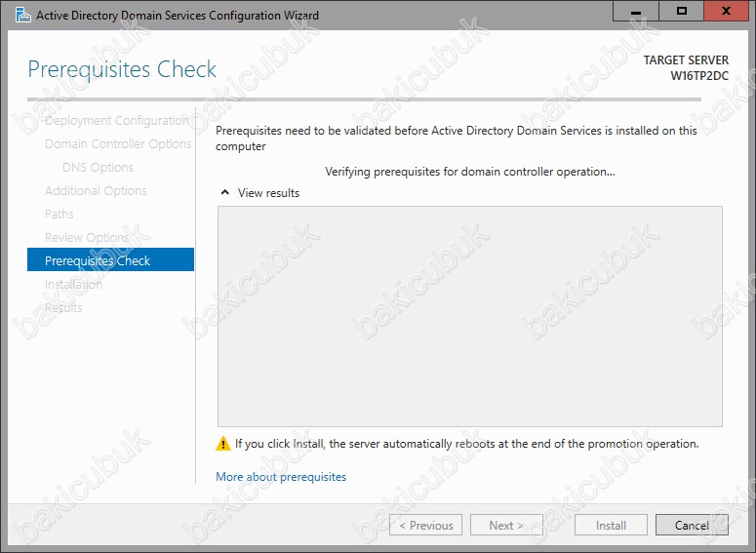Select the highlighted Prerequisites Check step
Screen dimensions: 756x553
pyautogui.click(x=111, y=259)
